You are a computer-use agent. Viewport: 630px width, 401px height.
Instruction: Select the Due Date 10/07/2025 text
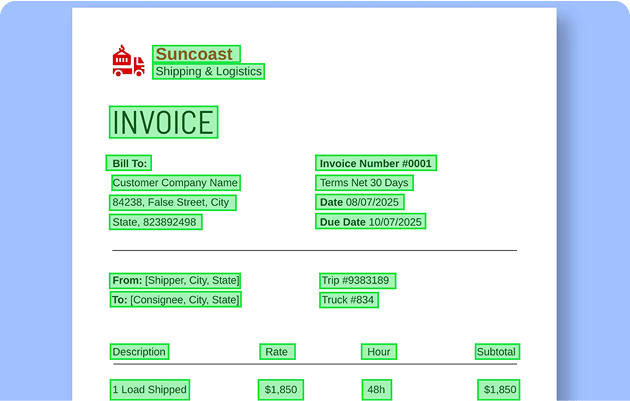(x=370, y=221)
